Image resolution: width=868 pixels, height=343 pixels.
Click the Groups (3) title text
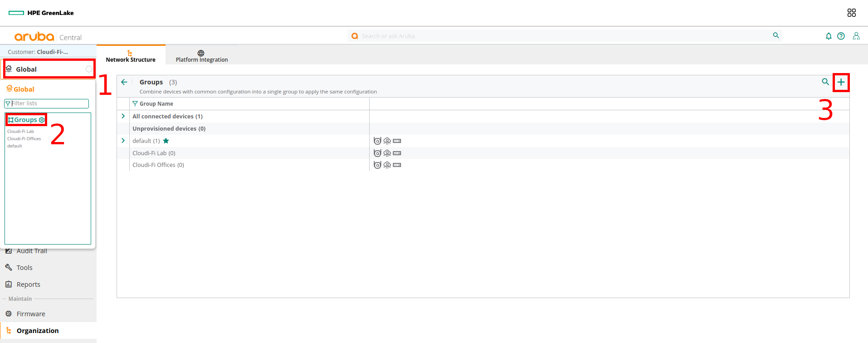click(158, 82)
